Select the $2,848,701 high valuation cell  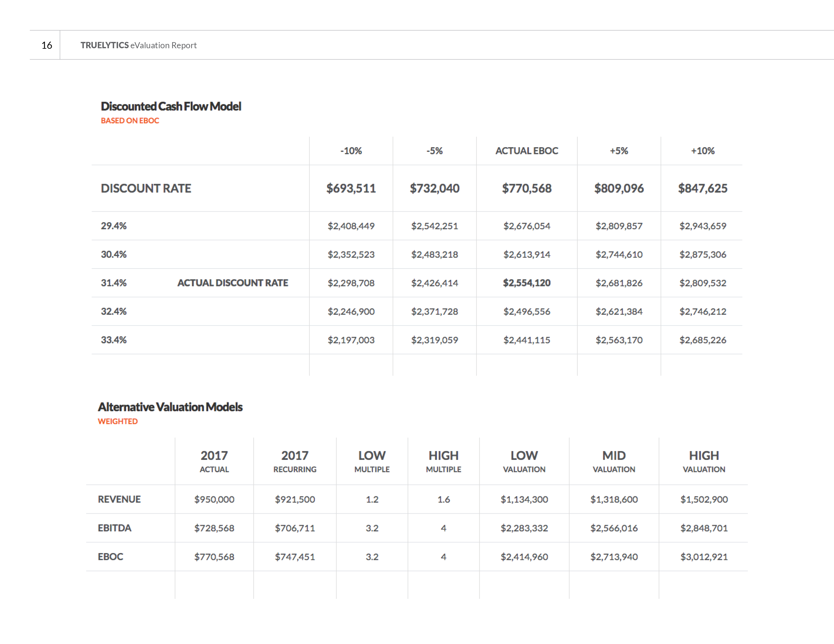pyautogui.click(x=704, y=528)
